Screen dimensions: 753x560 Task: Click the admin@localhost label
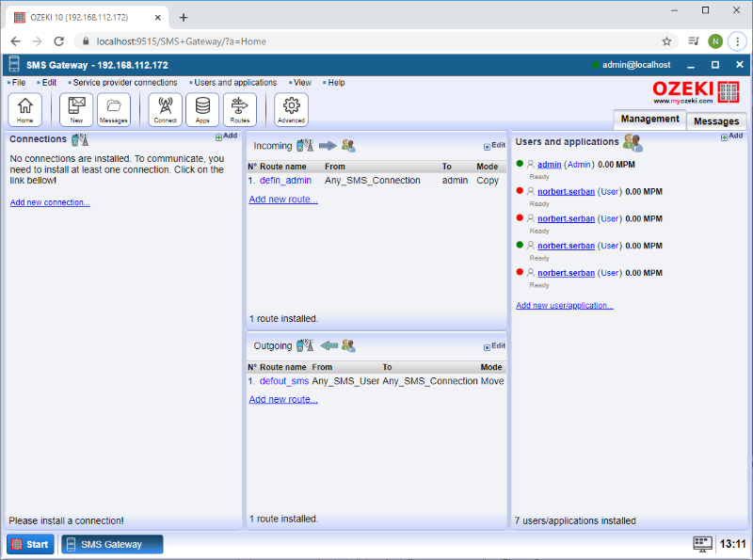point(636,65)
